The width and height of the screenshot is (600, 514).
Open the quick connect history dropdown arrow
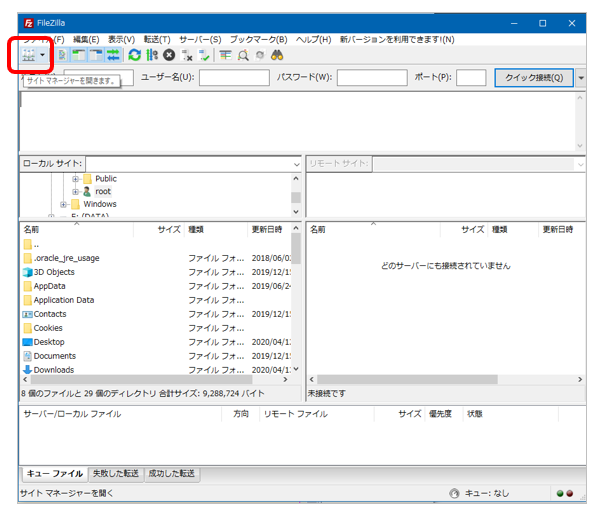click(x=581, y=78)
